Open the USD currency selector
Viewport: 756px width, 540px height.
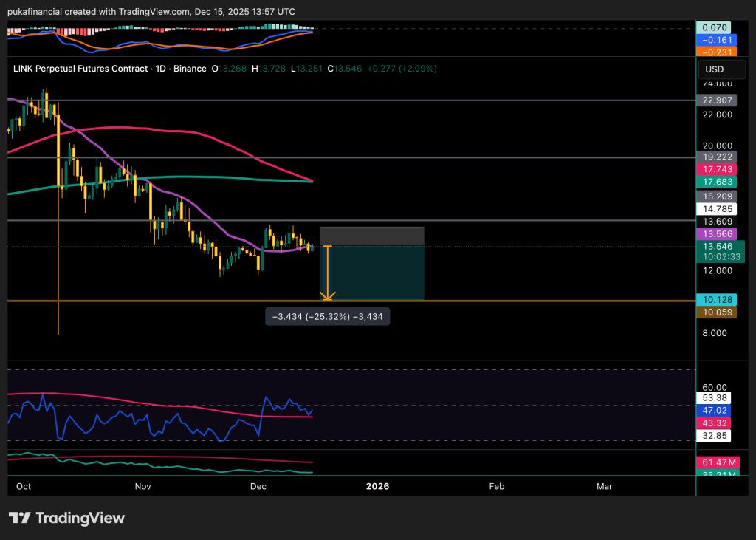tap(714, 69)
